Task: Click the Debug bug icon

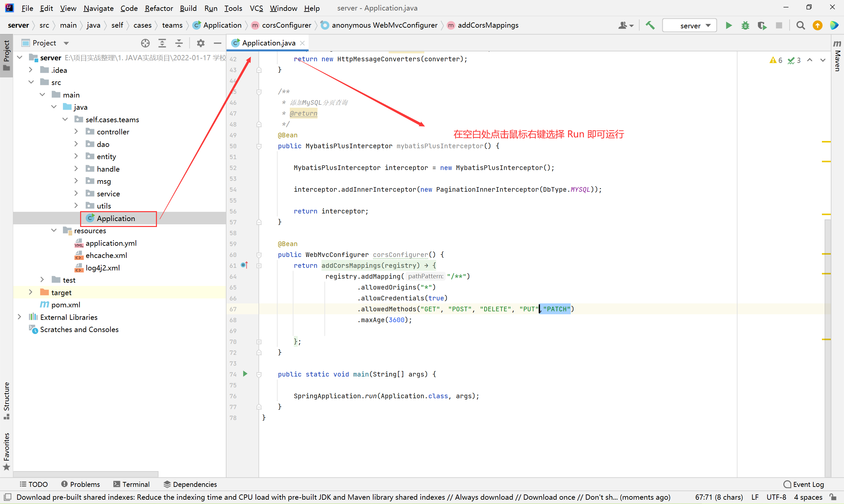Action: [745, 25]
